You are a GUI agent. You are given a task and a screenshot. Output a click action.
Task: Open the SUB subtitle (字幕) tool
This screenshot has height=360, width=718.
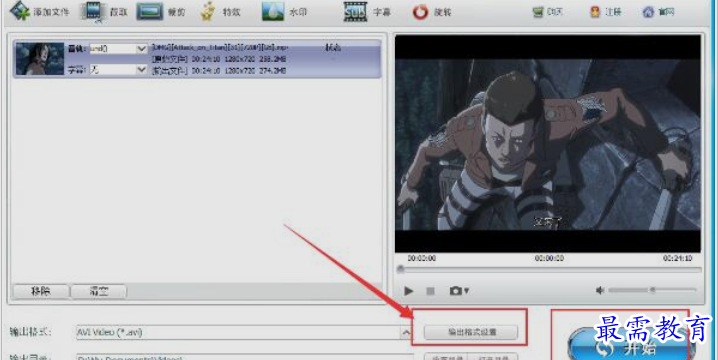pos(355,11)
